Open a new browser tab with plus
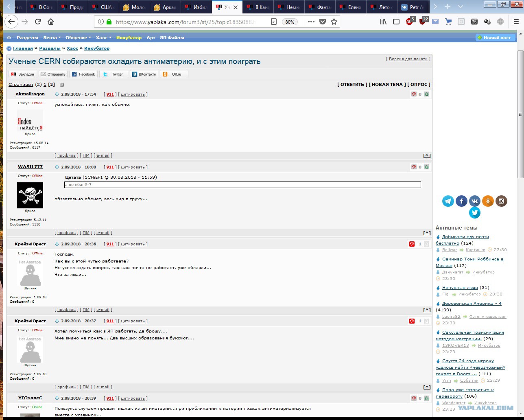This screenshot has height=420, width=524. (x=448, y=7)
